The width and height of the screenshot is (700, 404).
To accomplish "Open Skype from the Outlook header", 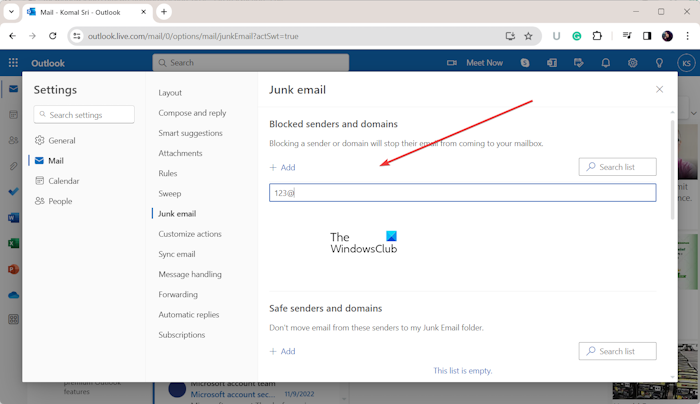I will click(525, 63).
